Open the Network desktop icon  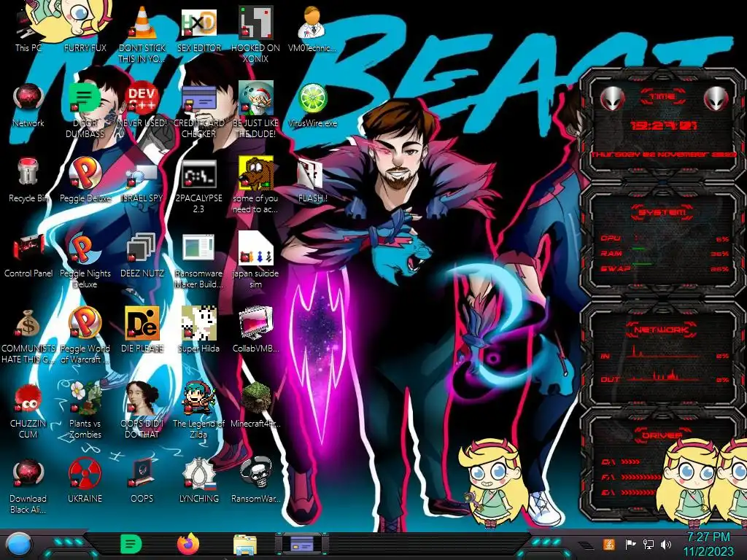pos(28,98)
